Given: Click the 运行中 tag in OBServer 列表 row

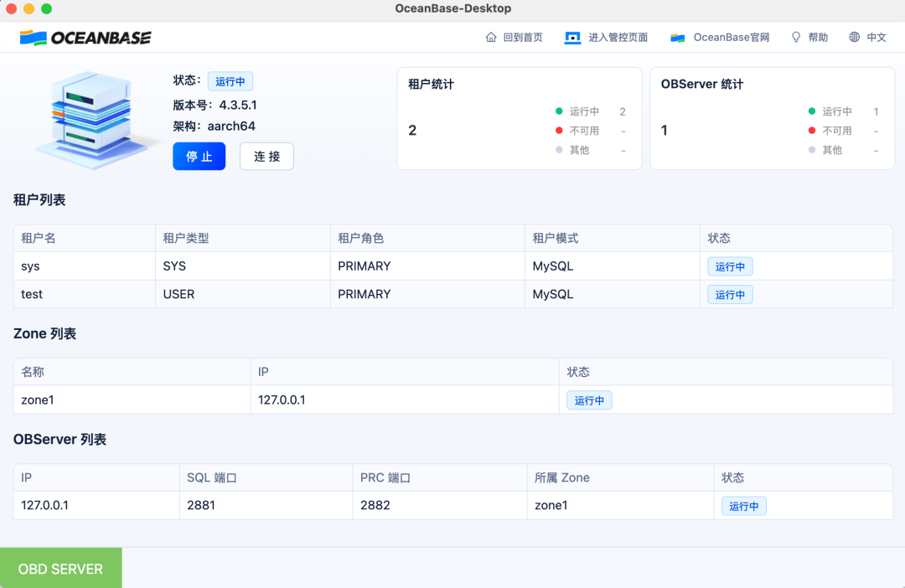Looking at the screenshot, I should tap(743, 505).
